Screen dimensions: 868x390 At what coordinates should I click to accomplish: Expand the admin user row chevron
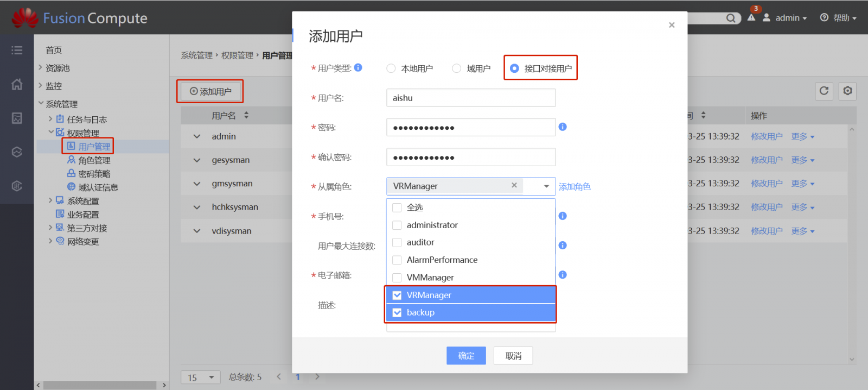(197, 136)
